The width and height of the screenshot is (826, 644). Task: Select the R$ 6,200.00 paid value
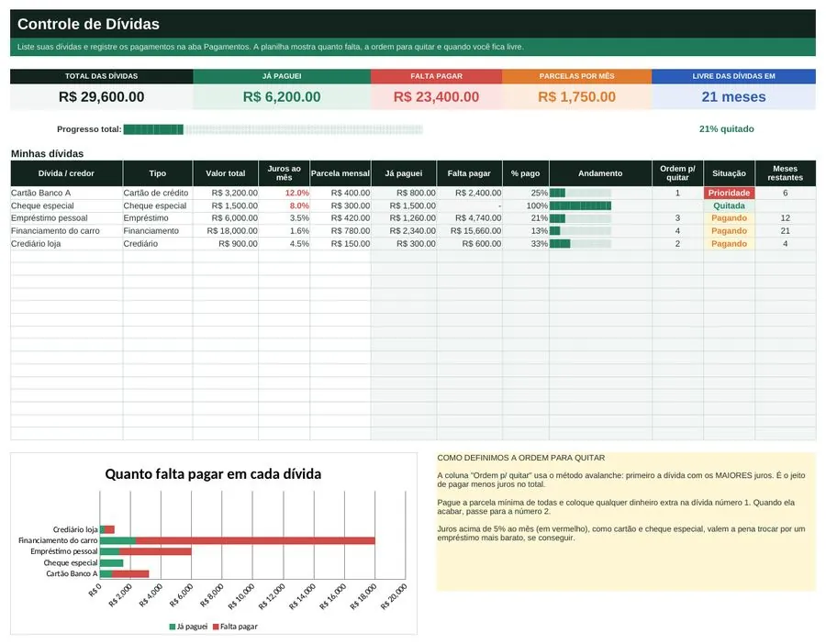[282, 97]
